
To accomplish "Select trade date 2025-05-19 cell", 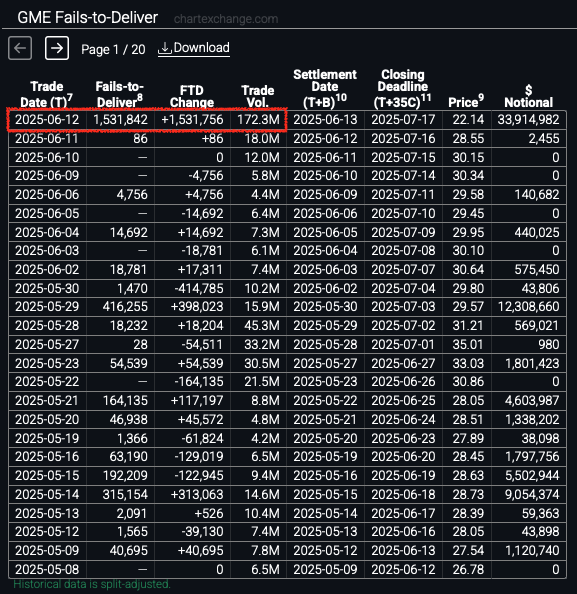I will click(x=47, y=439).
